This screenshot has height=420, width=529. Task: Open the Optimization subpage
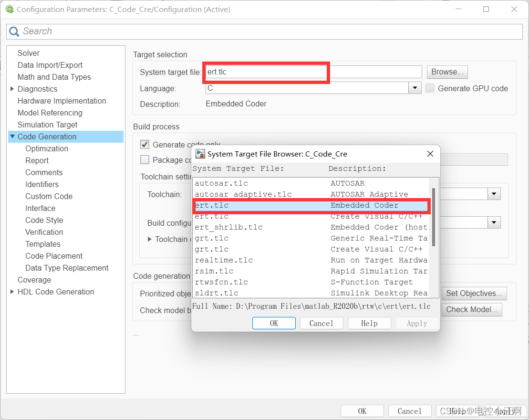point(47,148)
